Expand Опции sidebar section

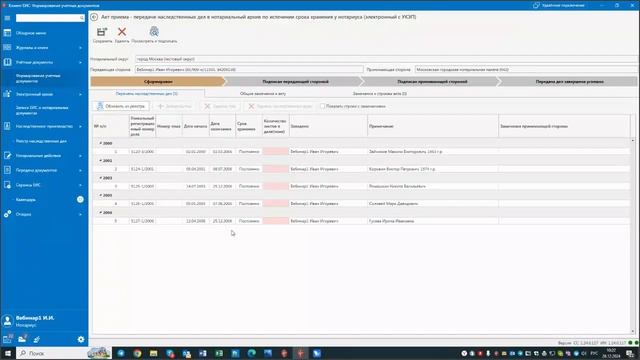(x=80, y=214)
